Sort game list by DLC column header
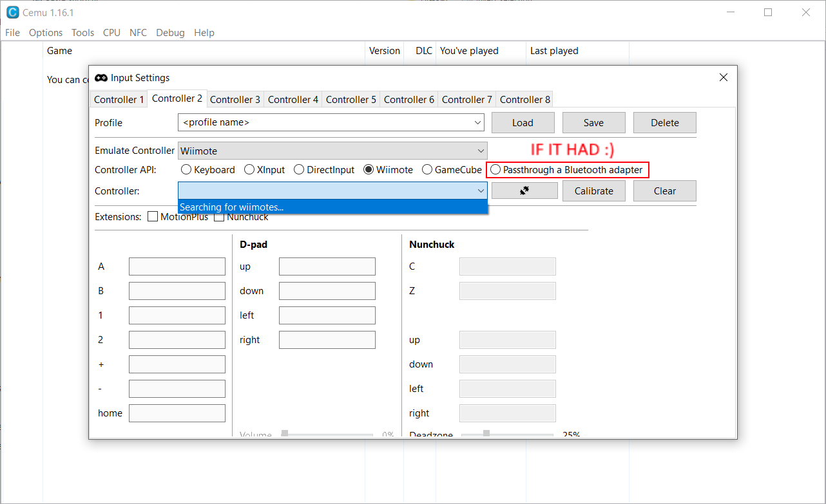The height and width of the screenshot is (504, 826). point(420,51)
